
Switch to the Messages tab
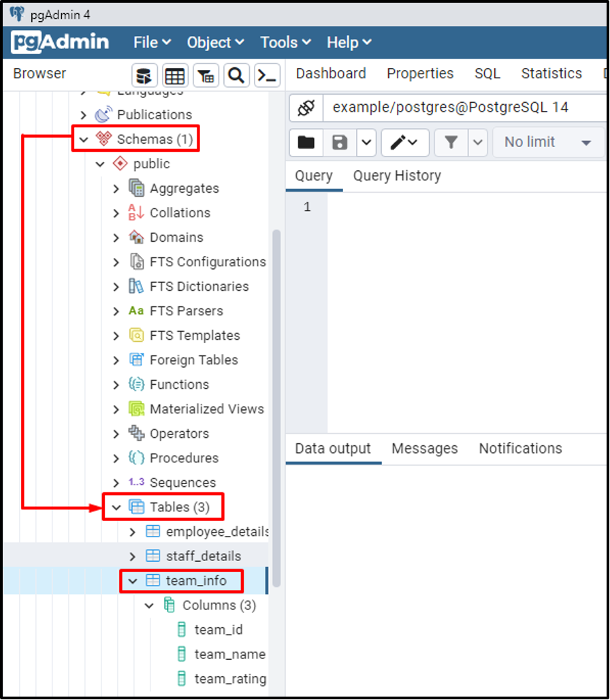pos(424,449)
